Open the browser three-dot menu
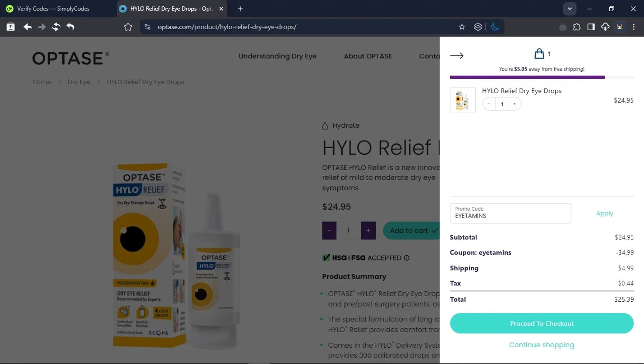 tap(634, 27)
